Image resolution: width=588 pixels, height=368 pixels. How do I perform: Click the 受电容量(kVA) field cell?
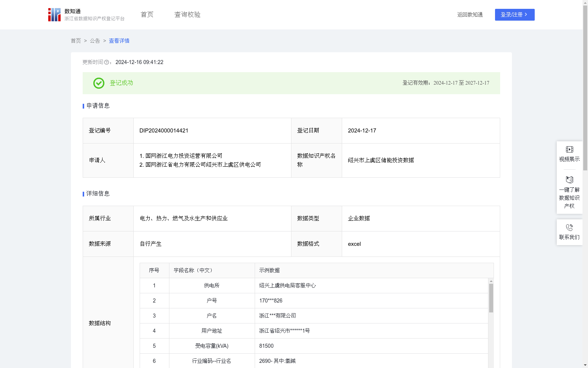(x=212, y=346)
